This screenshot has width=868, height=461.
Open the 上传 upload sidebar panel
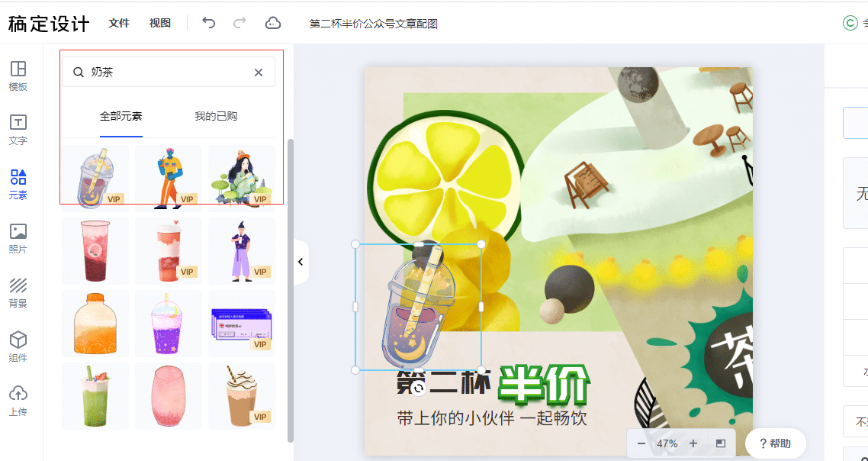(18, 401)
